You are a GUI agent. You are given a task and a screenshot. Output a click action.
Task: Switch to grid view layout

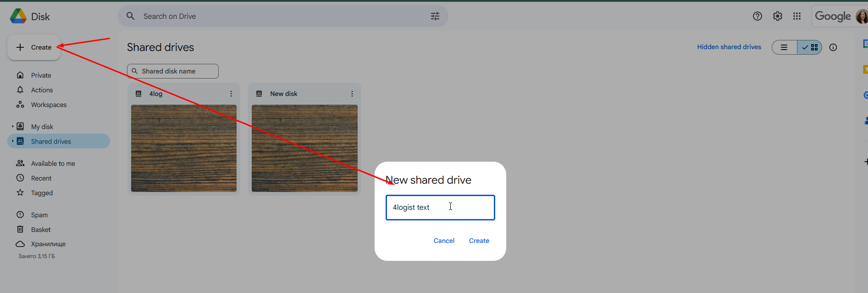(x=810, y=47)
